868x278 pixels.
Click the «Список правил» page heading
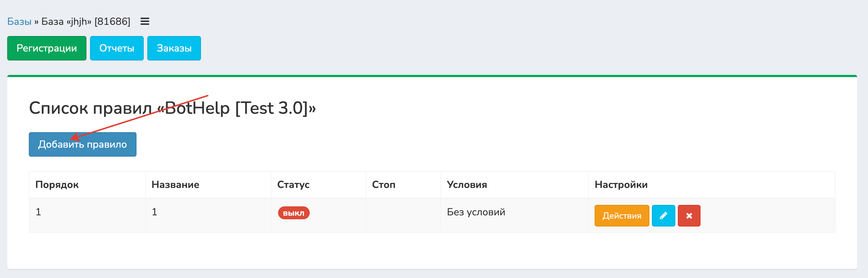click(x=172, y=108)
